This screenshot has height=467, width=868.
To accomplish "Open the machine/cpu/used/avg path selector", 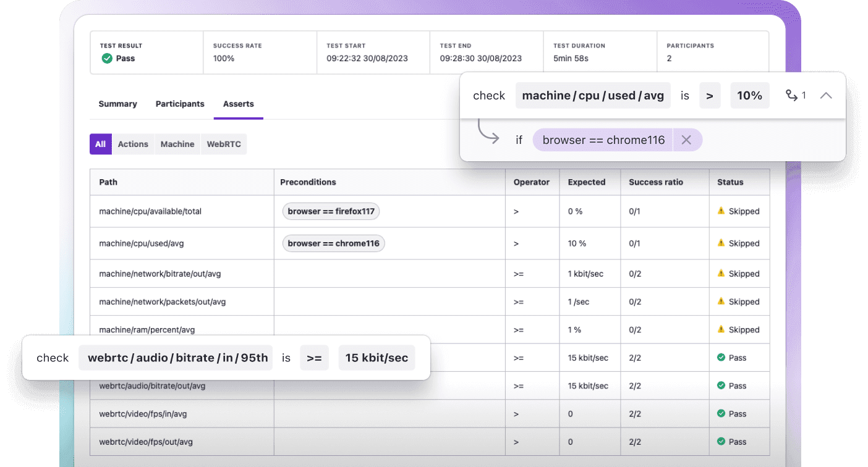I will click(x=593, y=96).
